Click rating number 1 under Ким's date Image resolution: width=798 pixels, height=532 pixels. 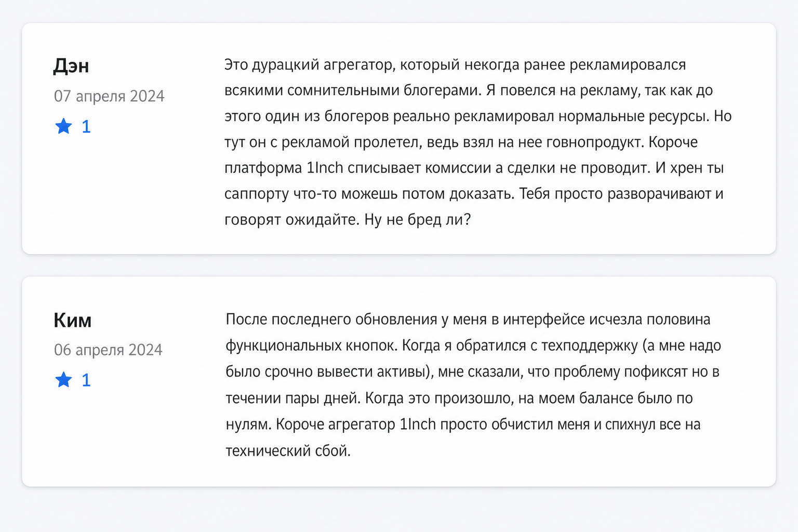coord(86,380)
